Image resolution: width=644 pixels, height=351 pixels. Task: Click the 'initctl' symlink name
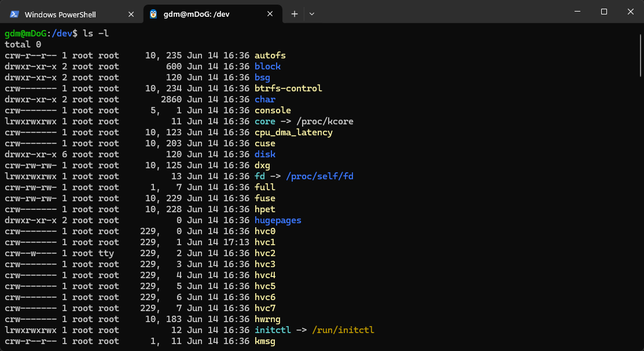click(x=273, y=331)
